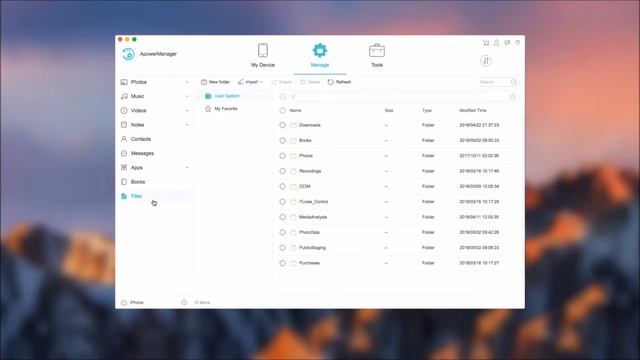This screenshot has width=640, height=360.
Task: Click the Messages bubble sidebar icon
Action: (x=124, y=153)
